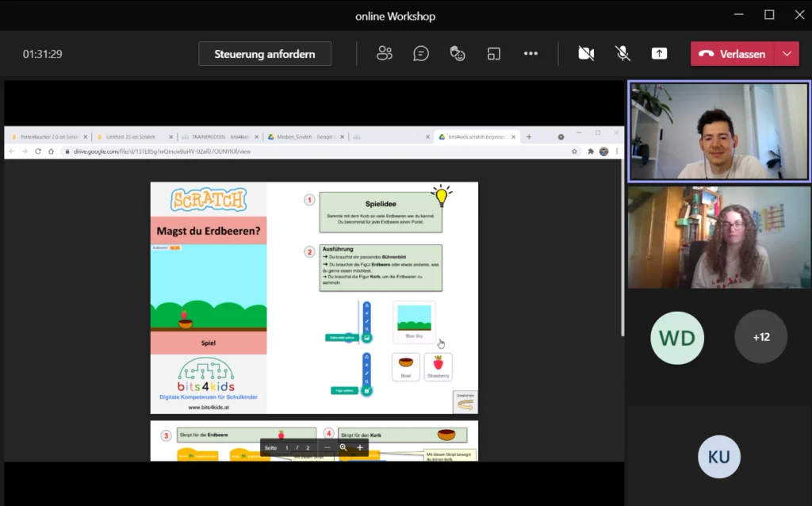The image size is (812, 506).
Task: Open the browser extensions puzzle icon
Action: tap(590, 151)
